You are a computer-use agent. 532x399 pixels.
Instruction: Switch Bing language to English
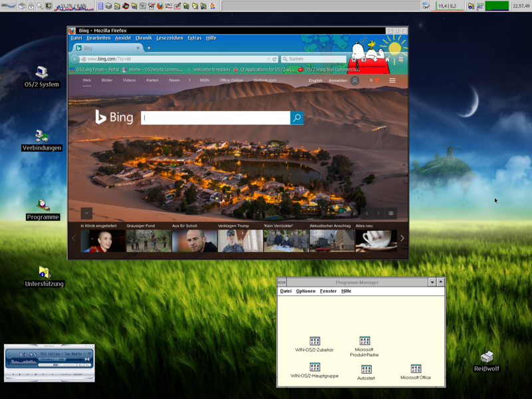tap(315, 80)
